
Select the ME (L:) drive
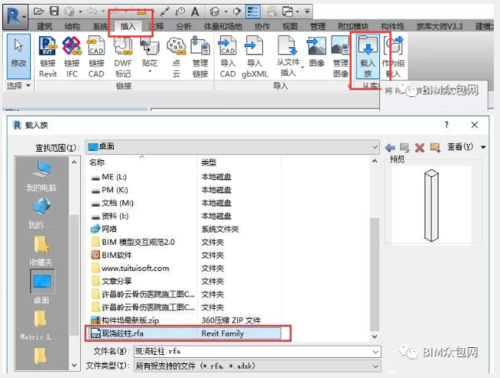pos(109,177)
